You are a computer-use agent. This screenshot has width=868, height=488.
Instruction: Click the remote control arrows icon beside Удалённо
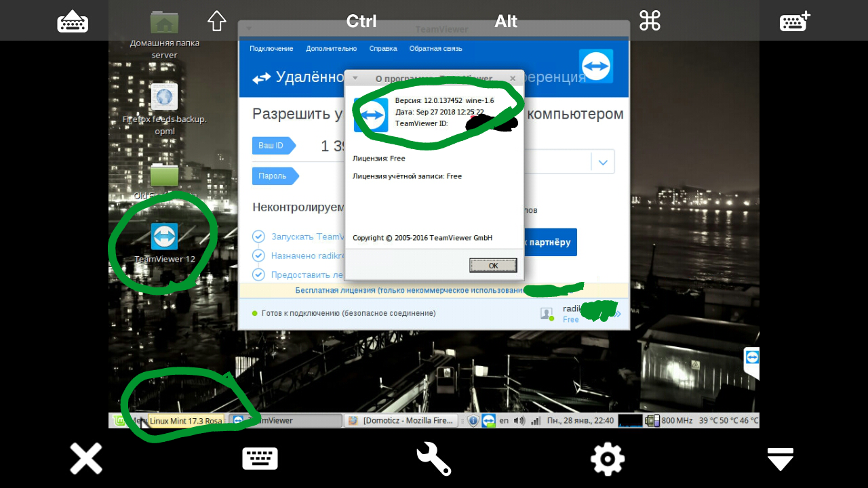261,79
